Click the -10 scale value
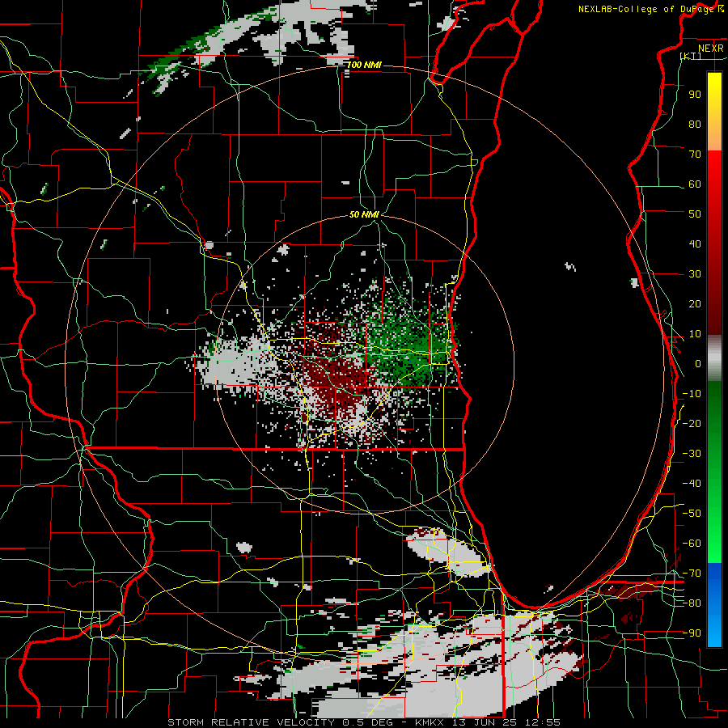This screenshot has width=728, height=728. coord(692,394)
